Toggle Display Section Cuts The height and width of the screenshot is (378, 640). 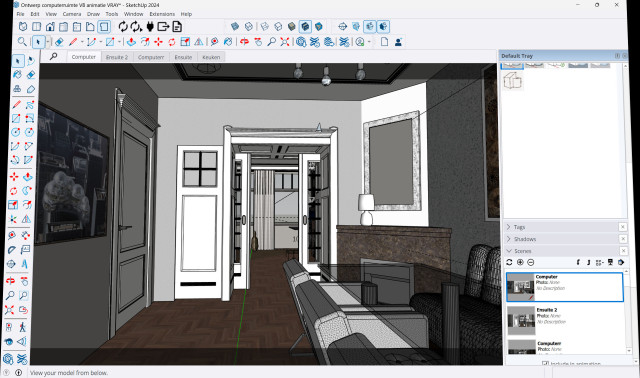[x=369, y=27]
